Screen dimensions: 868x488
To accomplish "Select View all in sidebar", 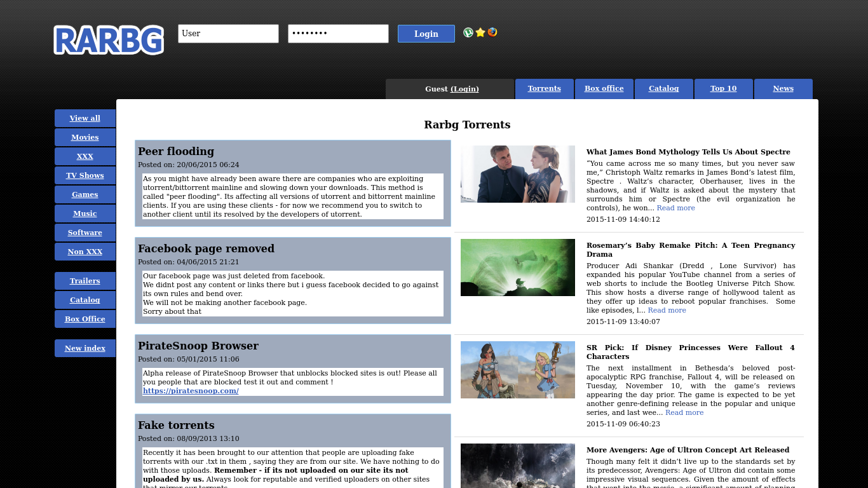I will pos(85,118).
